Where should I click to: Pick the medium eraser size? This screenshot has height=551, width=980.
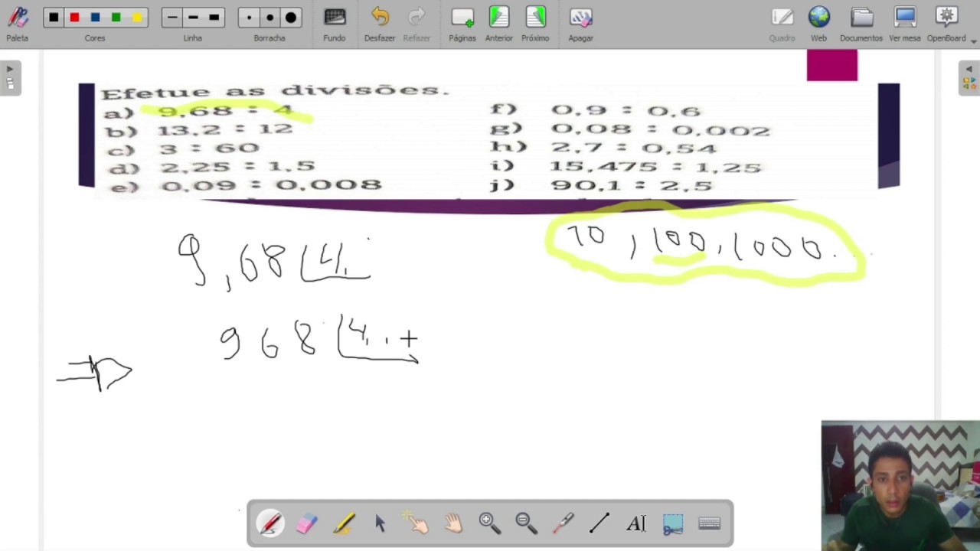[x=269, y=17]
